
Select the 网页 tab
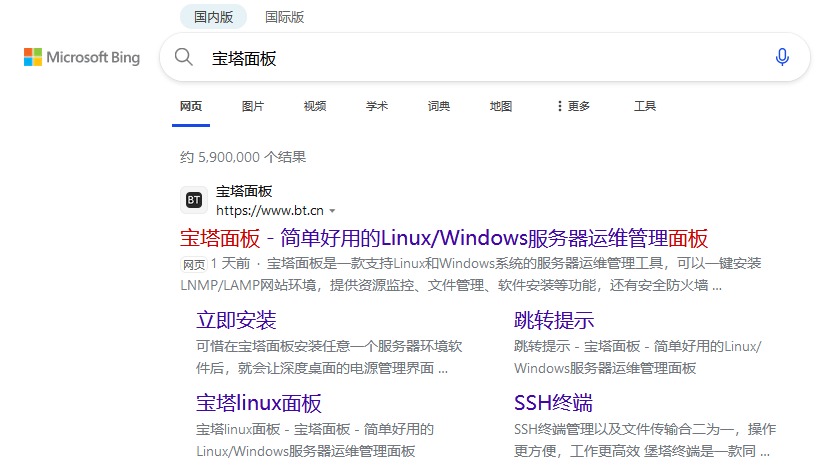tap(191, 106)
